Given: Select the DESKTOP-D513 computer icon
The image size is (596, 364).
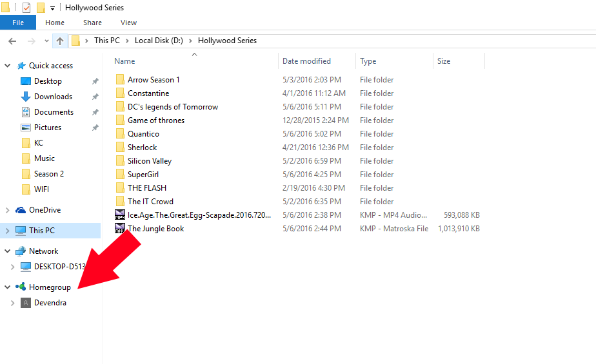Looking at the screenshot, I should click(25, 267).
